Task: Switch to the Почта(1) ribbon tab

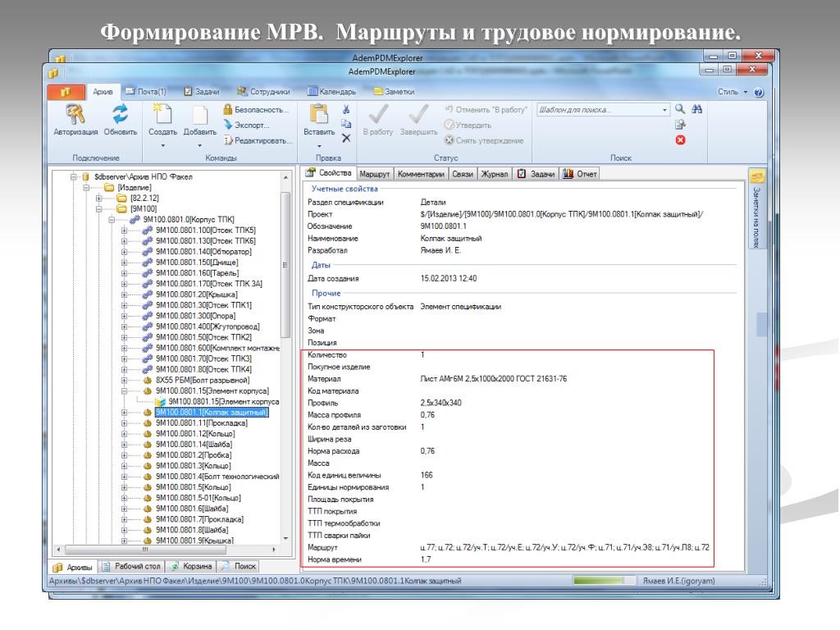Action: click(146, 92)
